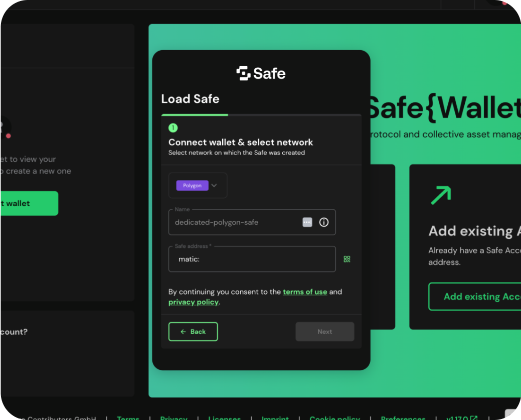Click the green arrow icon in the card
The image size is (521, 420).
point(441,195)
